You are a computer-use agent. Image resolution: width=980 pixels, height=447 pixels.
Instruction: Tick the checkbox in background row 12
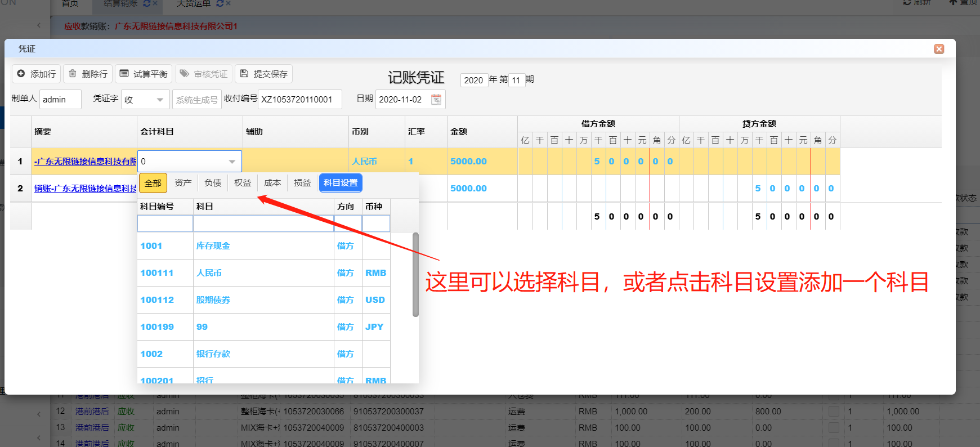click(x=834, y=412)
